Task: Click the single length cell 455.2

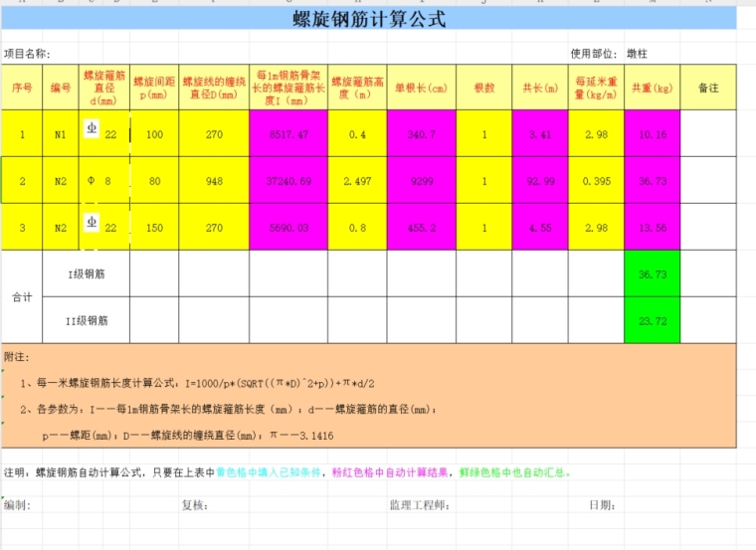Action: [x=422, y=227]
